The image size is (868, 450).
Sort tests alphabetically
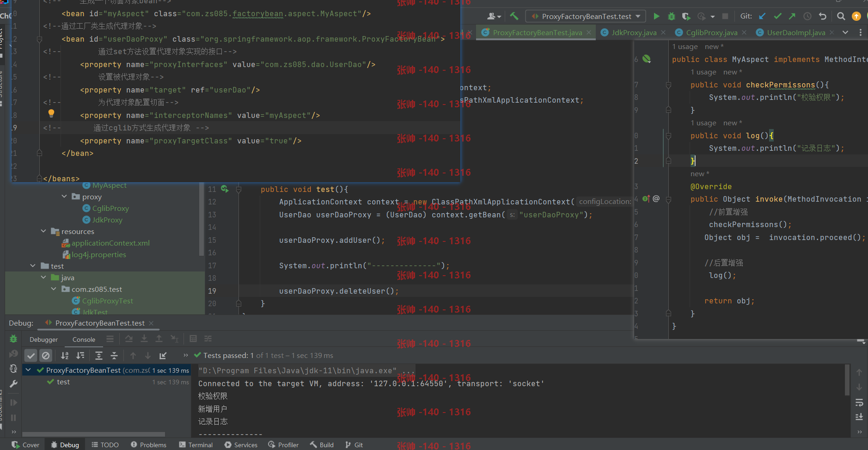coord(65,356)
